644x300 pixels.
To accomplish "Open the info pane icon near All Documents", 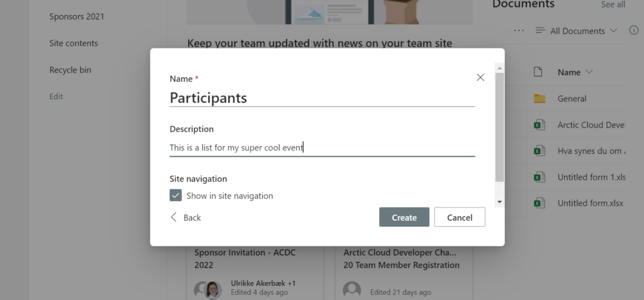I will point(634,30).
